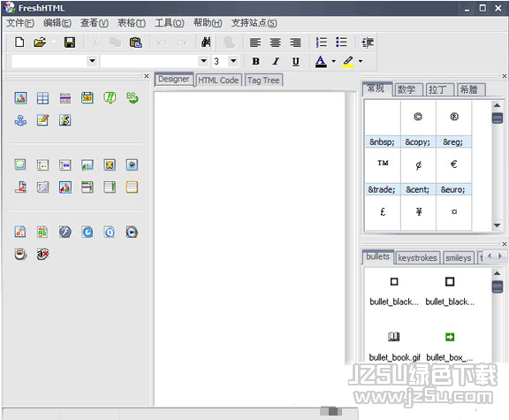Open the highlight color dropdown arrow

click(361, 61)
